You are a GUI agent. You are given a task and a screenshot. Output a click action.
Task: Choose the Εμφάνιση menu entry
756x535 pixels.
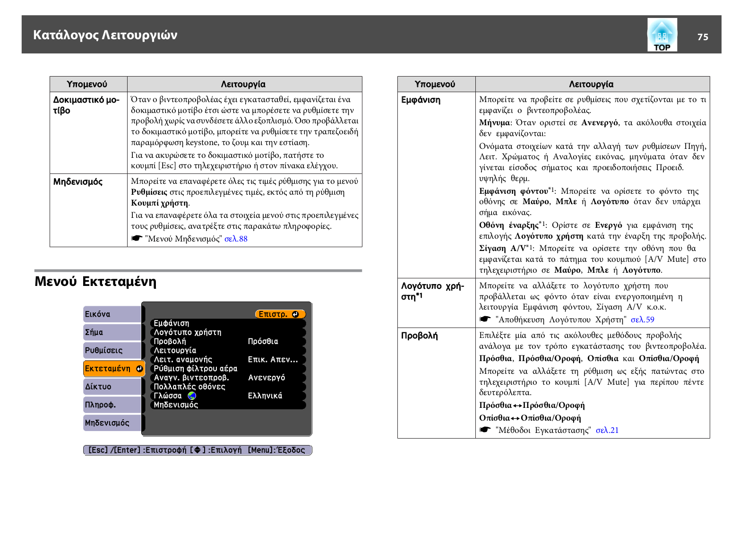[228, 323]
